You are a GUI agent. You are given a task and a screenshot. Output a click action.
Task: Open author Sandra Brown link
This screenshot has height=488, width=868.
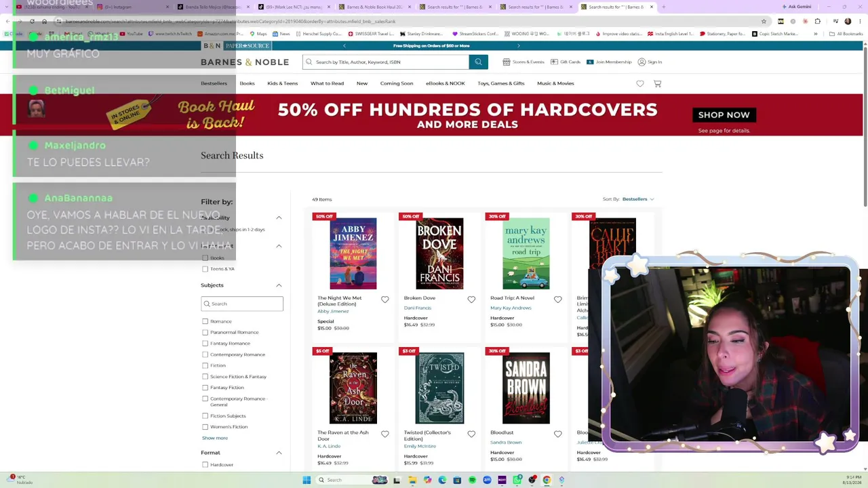point(506,442)
